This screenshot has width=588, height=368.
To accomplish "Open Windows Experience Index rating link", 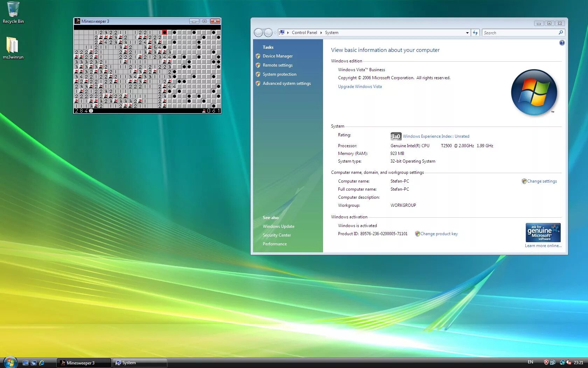I will click(x=436, y=136).
